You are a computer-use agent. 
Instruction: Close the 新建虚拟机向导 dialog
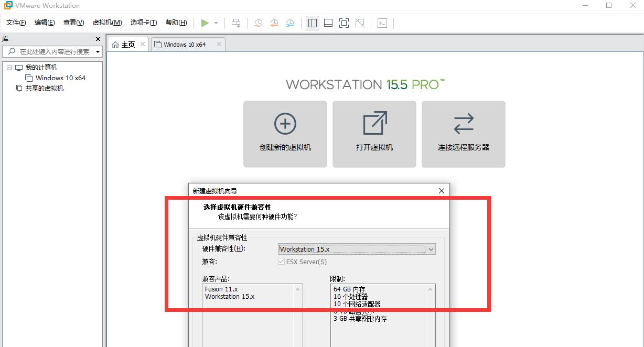pyautogui.click(x=441, y=191)
